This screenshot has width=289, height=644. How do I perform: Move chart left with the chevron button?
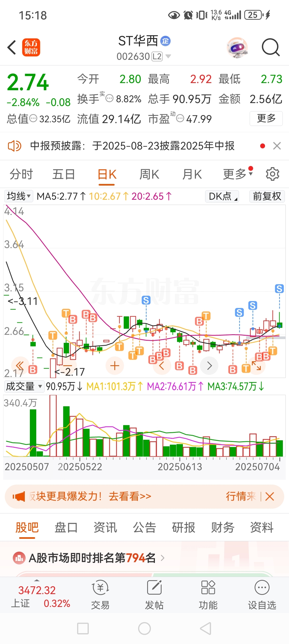(x=162, y=366)
